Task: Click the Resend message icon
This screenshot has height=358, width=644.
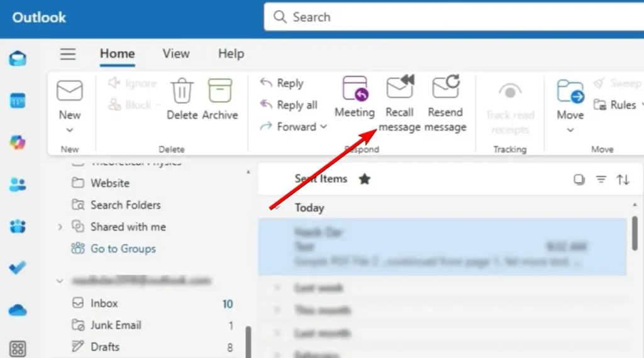Action: (x=445, y=89)
